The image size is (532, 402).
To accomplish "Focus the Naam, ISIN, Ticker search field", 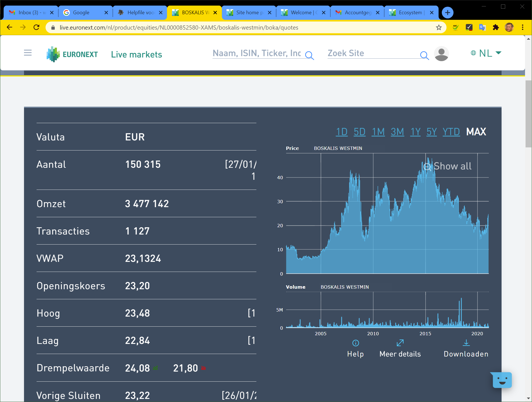I will click(x=257, y=53).
